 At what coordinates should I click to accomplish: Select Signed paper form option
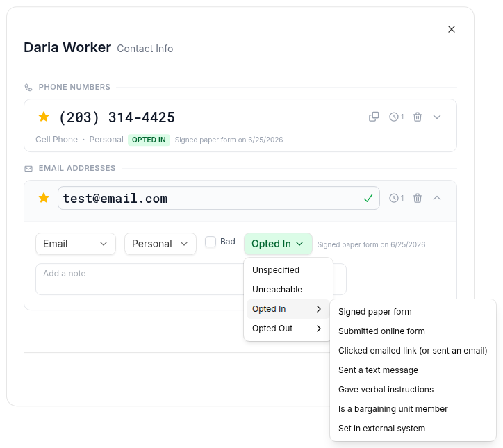click(413, 312)
